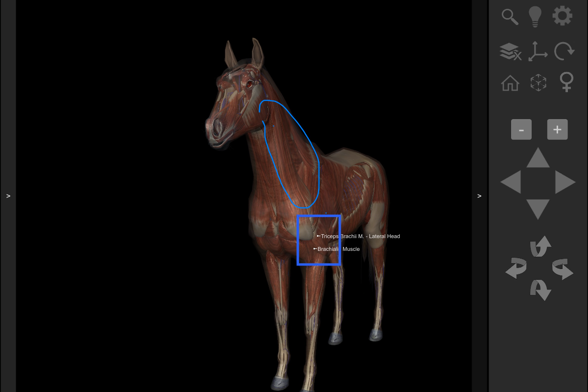Zoom out with minus button

click(521, 129)
